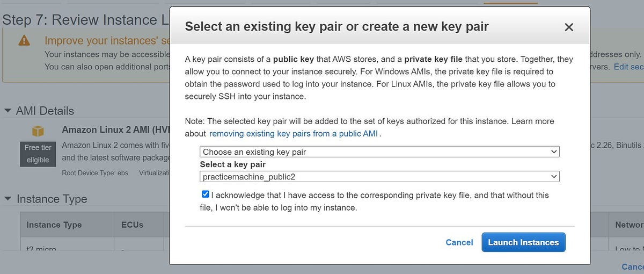Collapse the AMI Details section

point(8,111)
